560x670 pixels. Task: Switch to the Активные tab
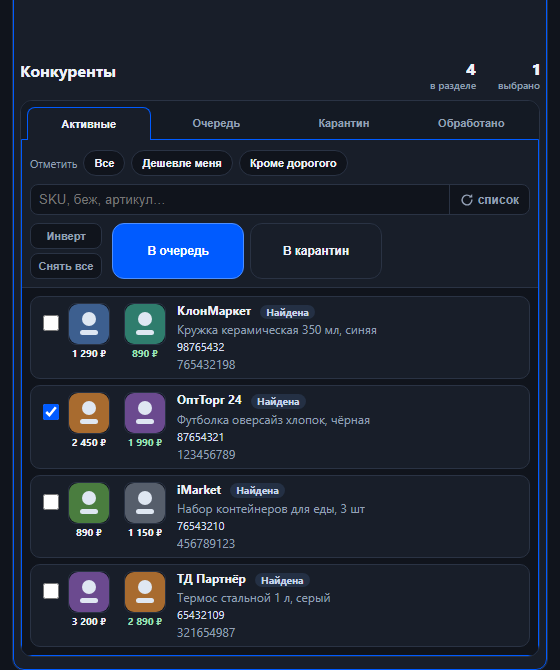point(89,124)
